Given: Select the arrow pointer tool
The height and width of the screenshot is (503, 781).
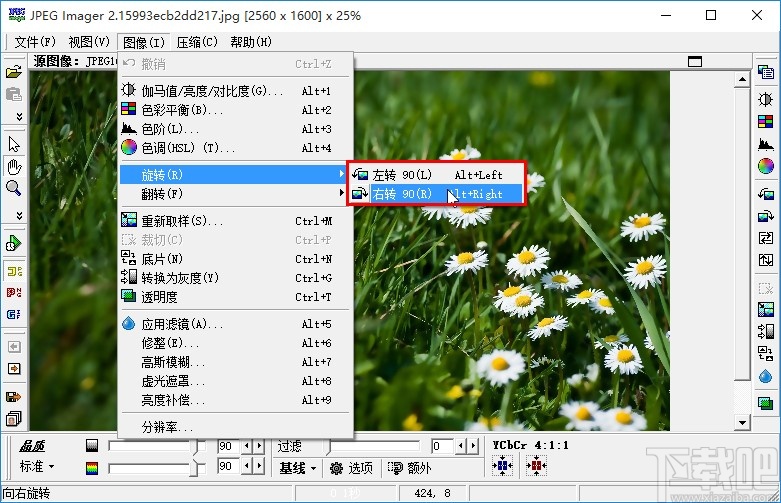Looking at the screenshot, I should tap(14, 144).
